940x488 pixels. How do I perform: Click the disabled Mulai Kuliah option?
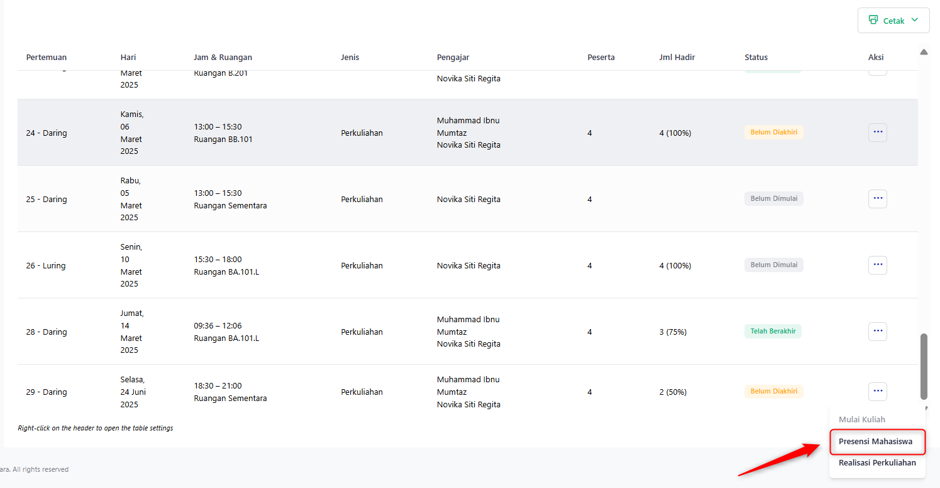861,420
